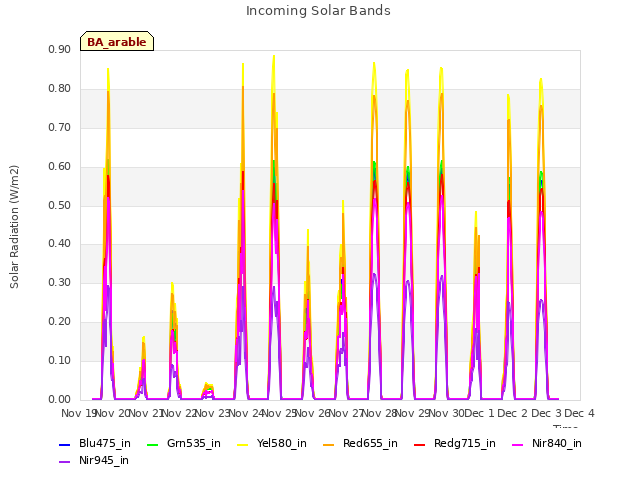Click the 0.30 y-axis tick label
640x480 pixels.
[x=60, y=282]
